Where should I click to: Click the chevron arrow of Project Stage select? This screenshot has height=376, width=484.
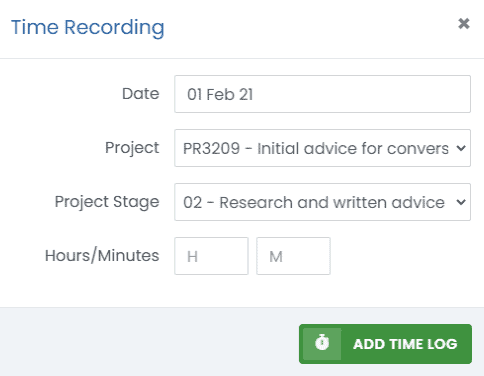(461, 202)
